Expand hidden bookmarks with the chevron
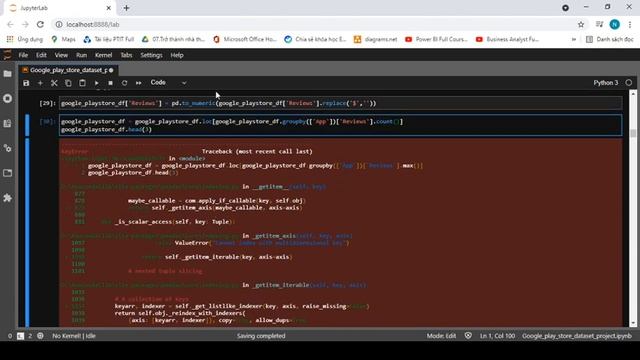Viewport: 640px width, 360px height. (x=573, y=39)
